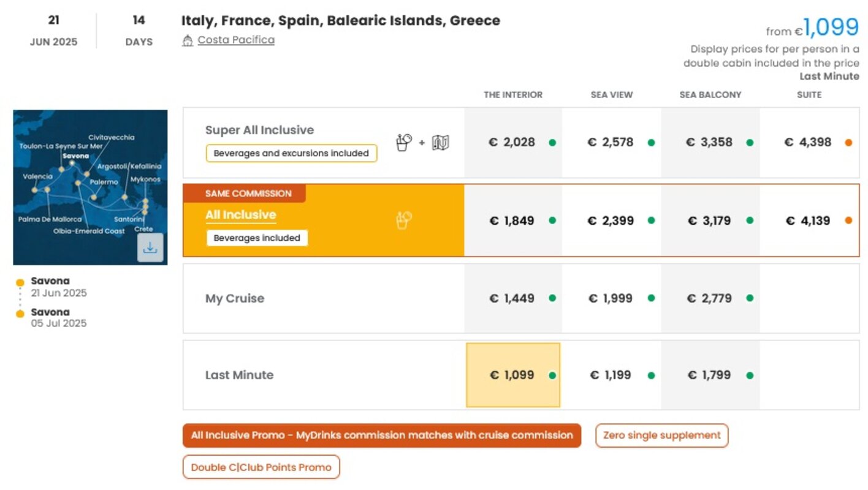Click ship icon beside Costa Pacifica
Viewport: 868px width, 490px height.
188,40
